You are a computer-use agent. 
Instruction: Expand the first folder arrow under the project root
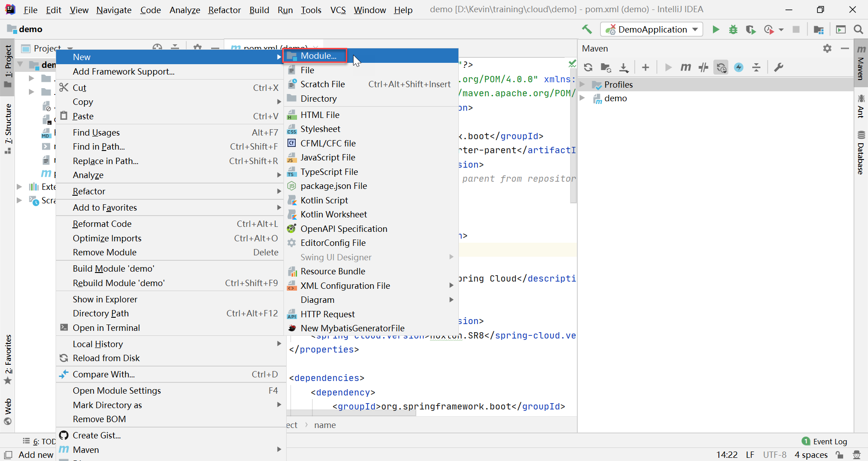pos(32,79)
